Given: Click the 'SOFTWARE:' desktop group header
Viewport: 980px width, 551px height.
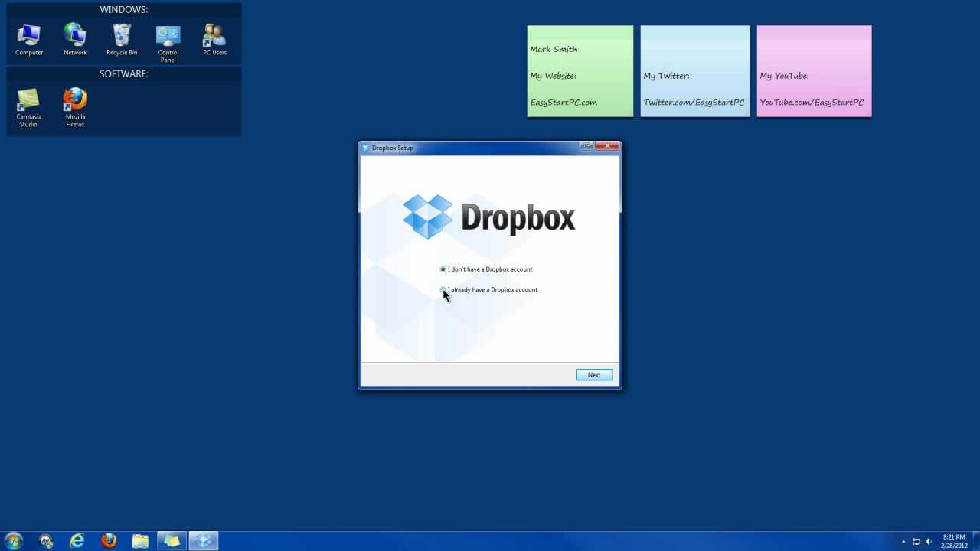Looking at the screenshot, I should pos(124,74).
